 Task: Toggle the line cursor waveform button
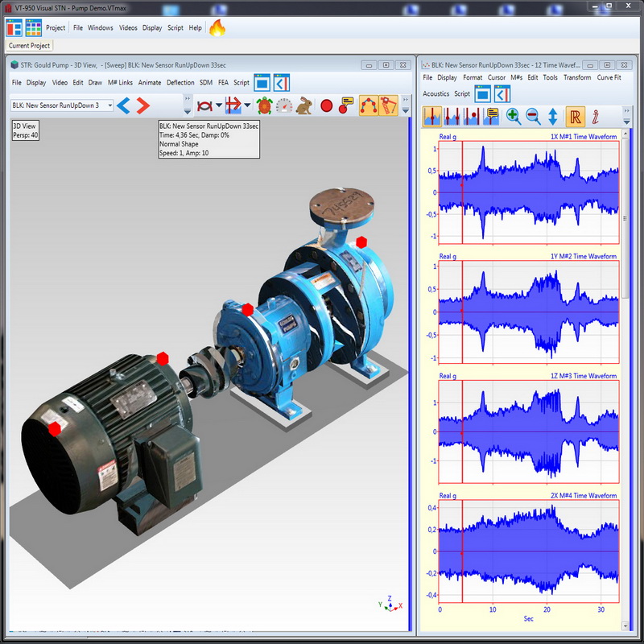[x=432, y=116]
